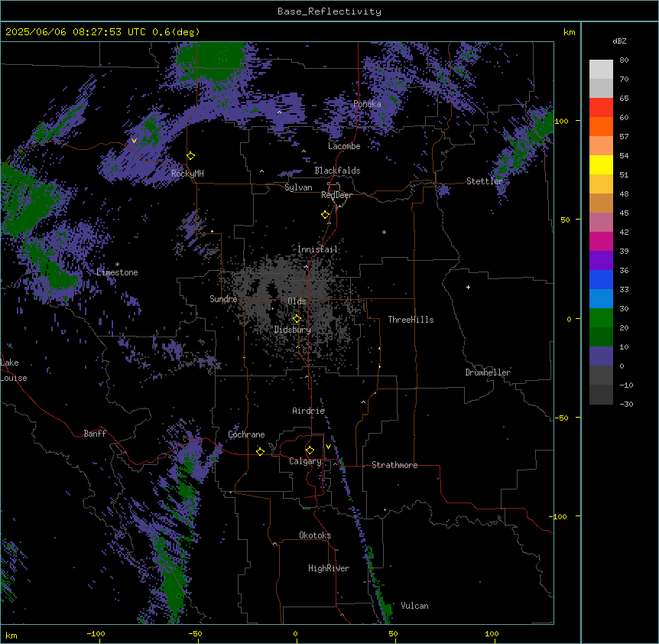Click the Innisfail label
The height and width of the screenshot is (644, 659).
point(317,249)
